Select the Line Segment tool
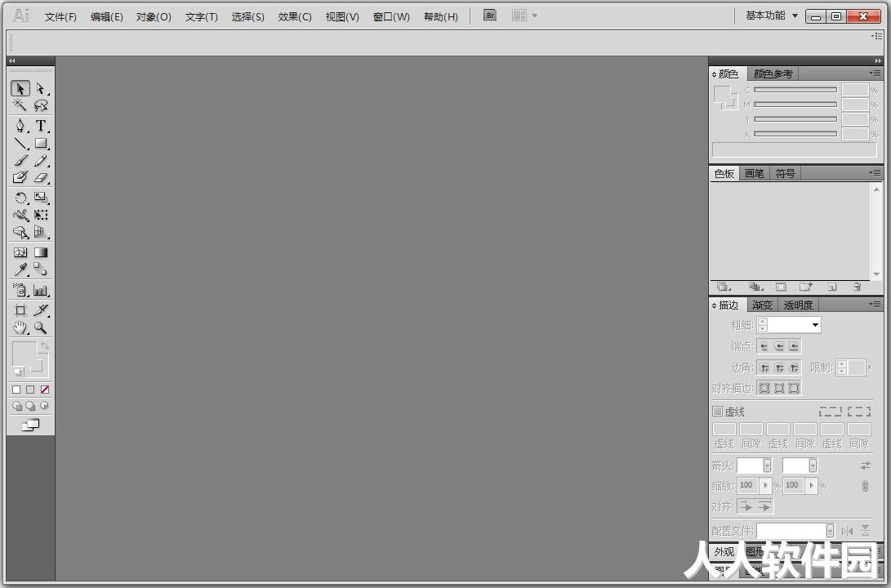The height and width of the screenshot is (588, 891). point(20,143)
